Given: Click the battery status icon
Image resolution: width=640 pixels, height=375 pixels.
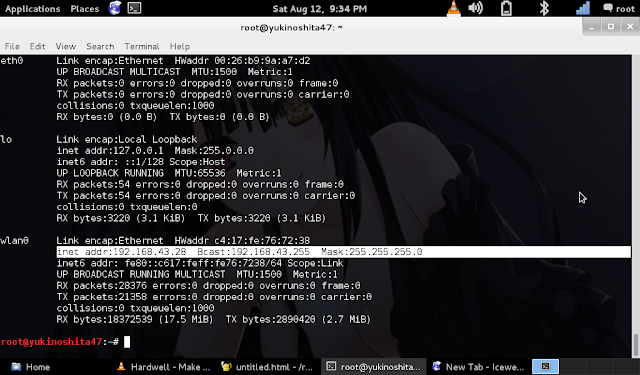Looking at the screenshot, I should tap(506, 8).
